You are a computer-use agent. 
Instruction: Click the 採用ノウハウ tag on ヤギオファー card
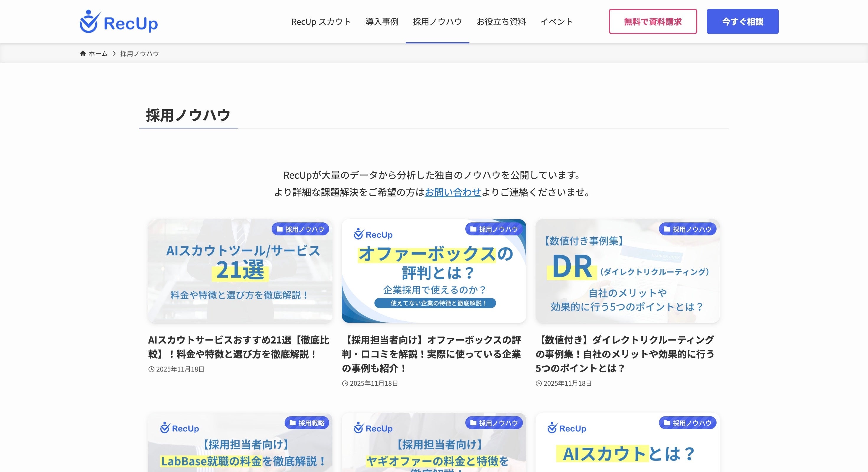[494, 423]
